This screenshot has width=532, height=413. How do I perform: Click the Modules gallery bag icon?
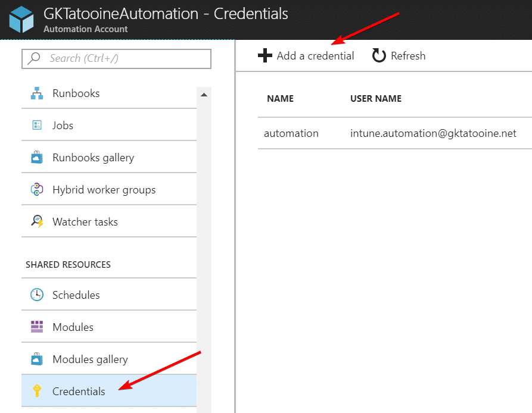pyautogui.click(x=37, y=359)
